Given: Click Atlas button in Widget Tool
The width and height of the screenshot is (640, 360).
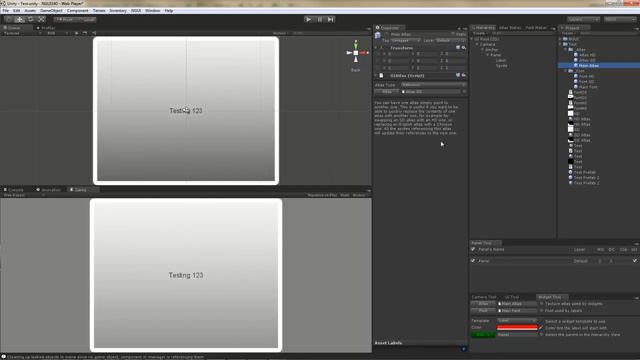Looking at the screenshot, I should [483, 304].
